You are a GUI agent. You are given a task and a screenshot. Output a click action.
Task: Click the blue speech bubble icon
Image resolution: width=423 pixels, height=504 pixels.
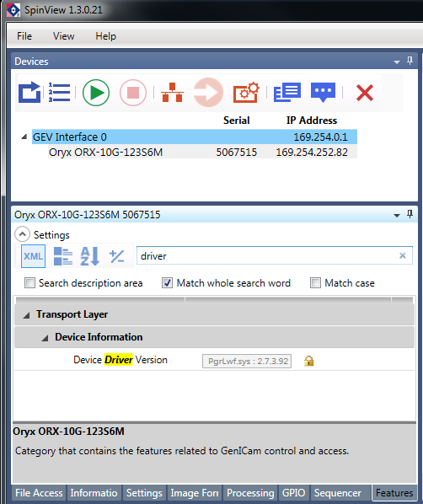tap(323, 93)
